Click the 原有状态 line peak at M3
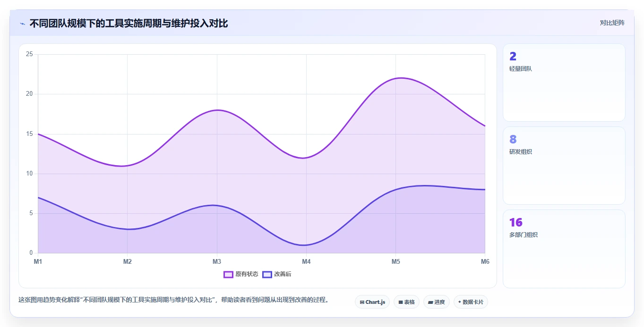 coord(217,110)
